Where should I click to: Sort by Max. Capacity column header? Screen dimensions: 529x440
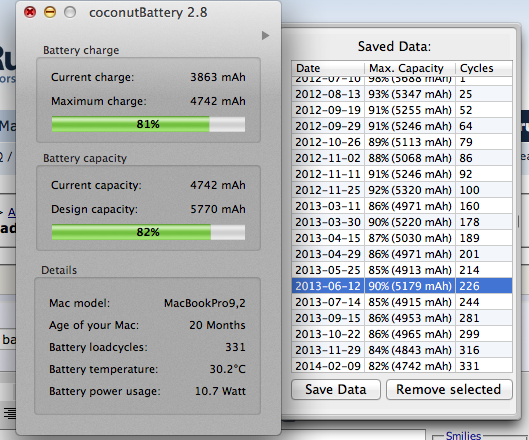coord(410,68)
